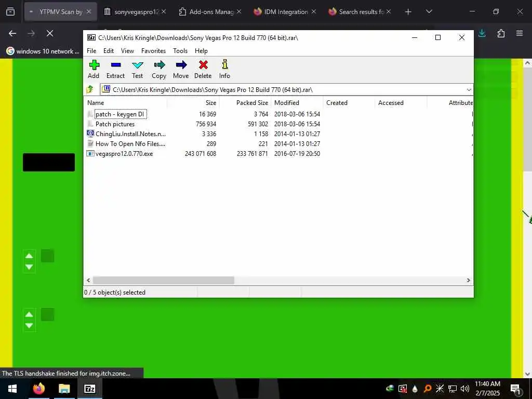Select vegaspro12.0.770.exe file
532x399 pixels.
point(124,154)
